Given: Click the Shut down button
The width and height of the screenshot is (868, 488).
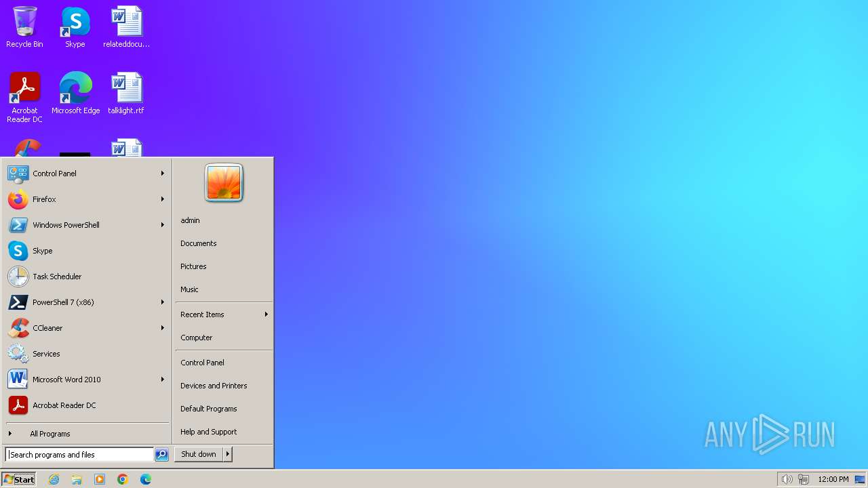Looking at the screenshot, I should coord(199,454).
